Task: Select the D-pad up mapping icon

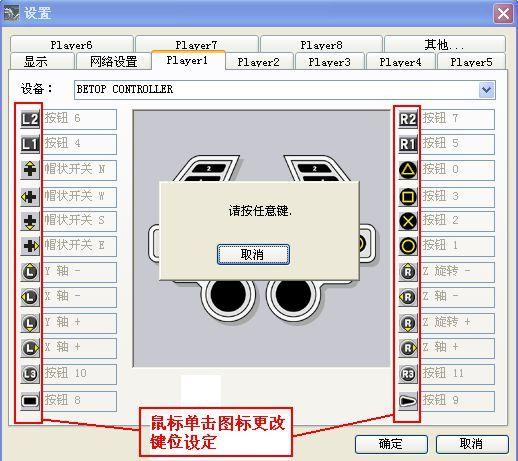Action: (30, 170)
